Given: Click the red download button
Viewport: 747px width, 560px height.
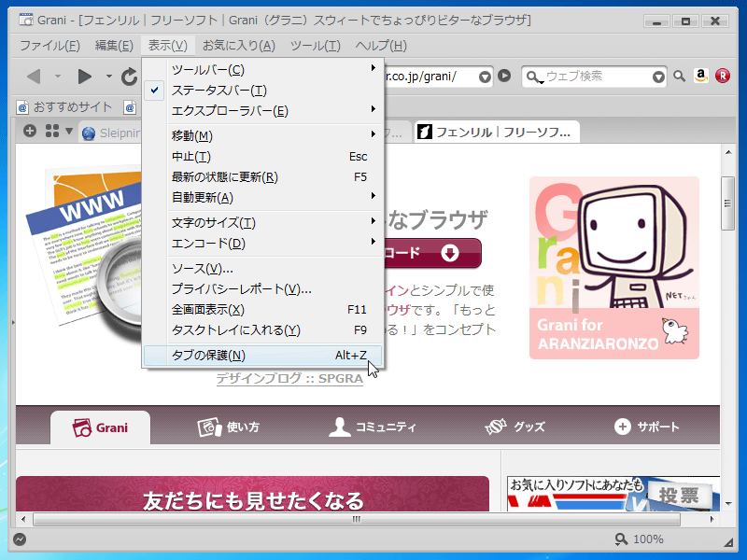Looking at the screenshot, I should click(x=432, y=253).
